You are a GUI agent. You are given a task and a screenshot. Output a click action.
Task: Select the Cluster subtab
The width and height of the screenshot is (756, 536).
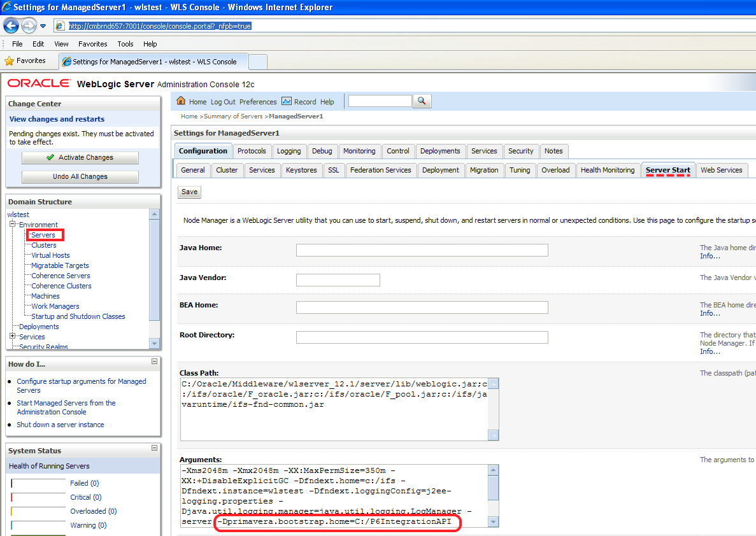click(x=227, y=170)
